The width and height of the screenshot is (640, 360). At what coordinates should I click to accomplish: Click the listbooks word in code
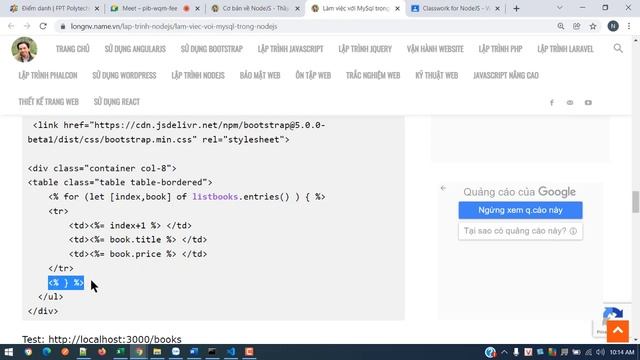(x=215, y=197)
